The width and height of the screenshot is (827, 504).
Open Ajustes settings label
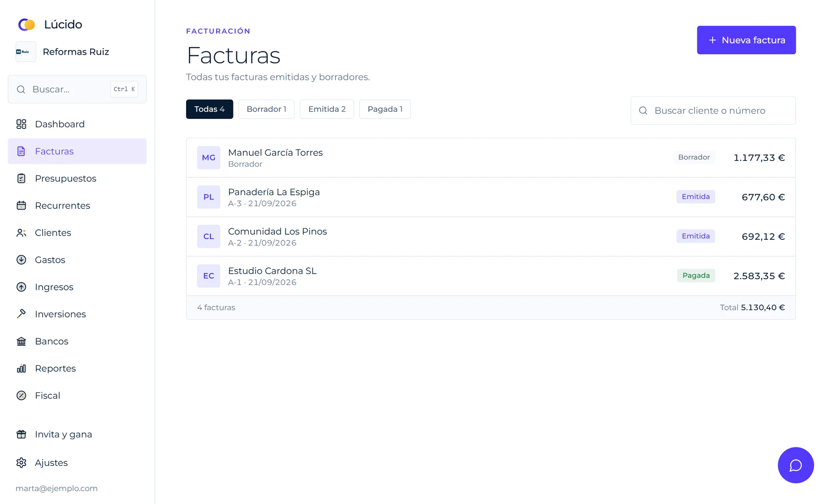51,463
